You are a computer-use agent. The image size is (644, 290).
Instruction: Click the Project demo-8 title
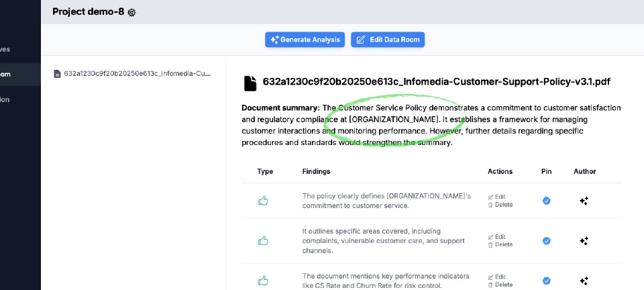[x=88, y=12]
